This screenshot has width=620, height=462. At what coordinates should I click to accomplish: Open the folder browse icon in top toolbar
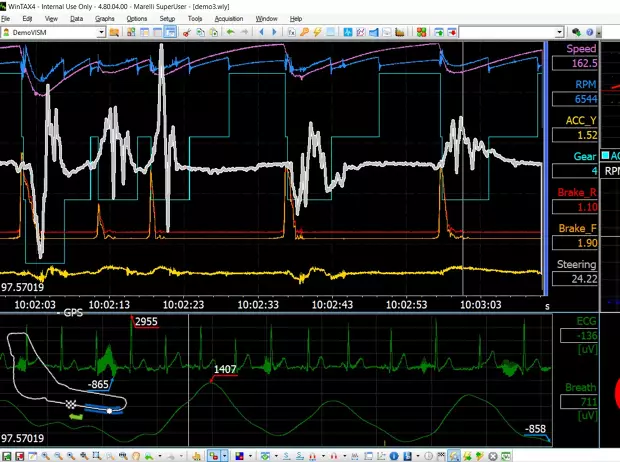coord(114,32)
